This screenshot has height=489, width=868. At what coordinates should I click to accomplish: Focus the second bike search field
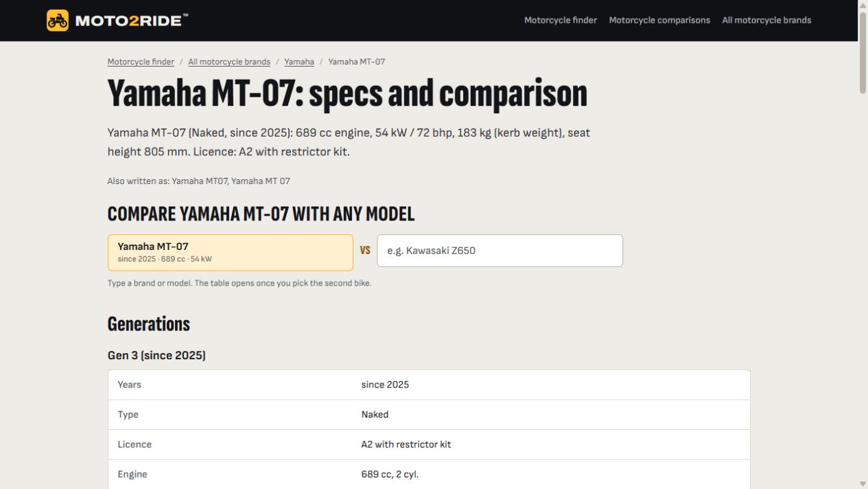point(500,251)
